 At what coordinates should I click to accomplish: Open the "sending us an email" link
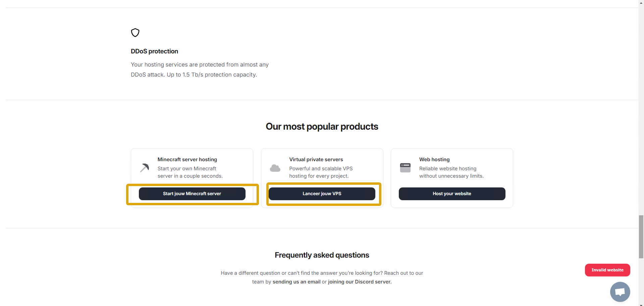(x=297, y=282)
